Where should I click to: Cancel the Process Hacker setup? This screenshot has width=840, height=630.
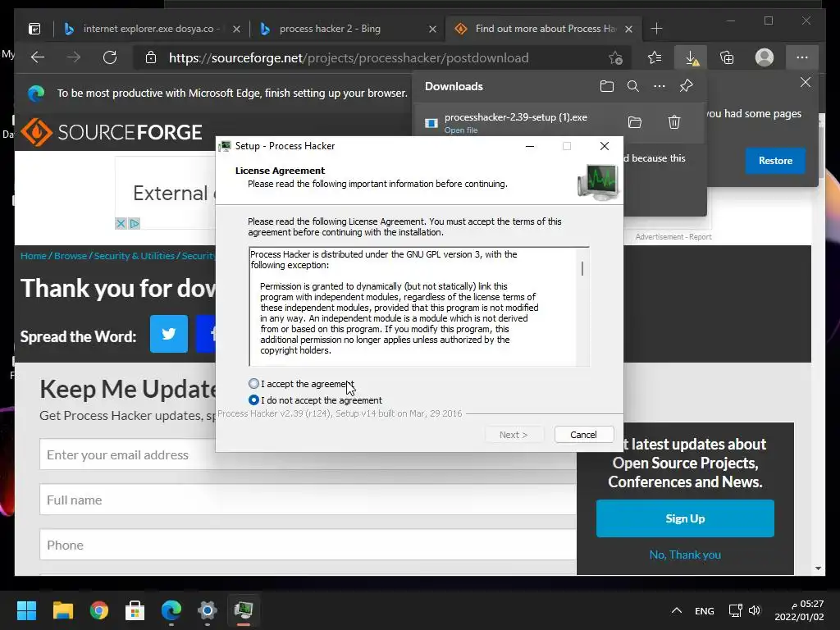583,435
